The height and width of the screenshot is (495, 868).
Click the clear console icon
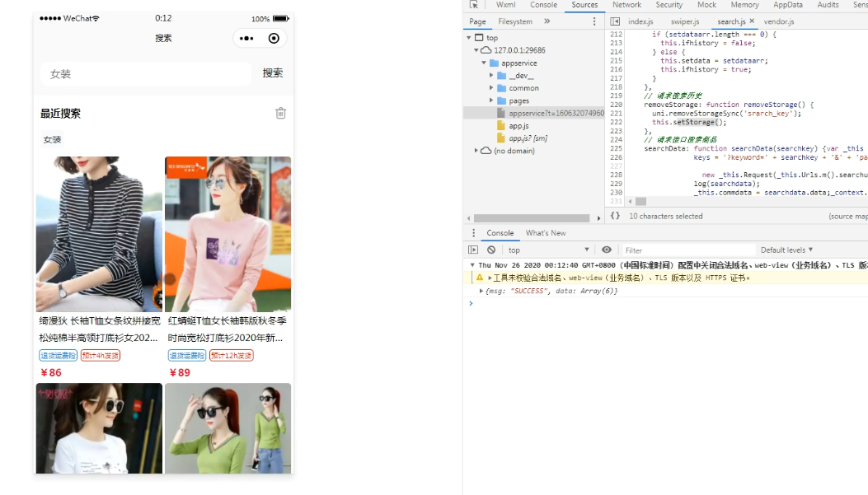[491, 250]
